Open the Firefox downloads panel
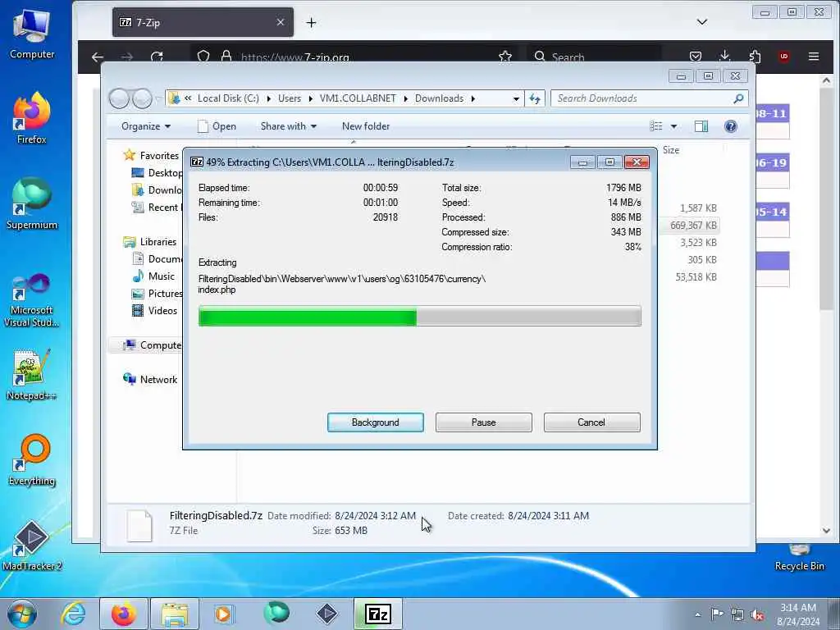The height and width of the screenshot is (630, 840). pyautogui.click(x=724, y=56)
